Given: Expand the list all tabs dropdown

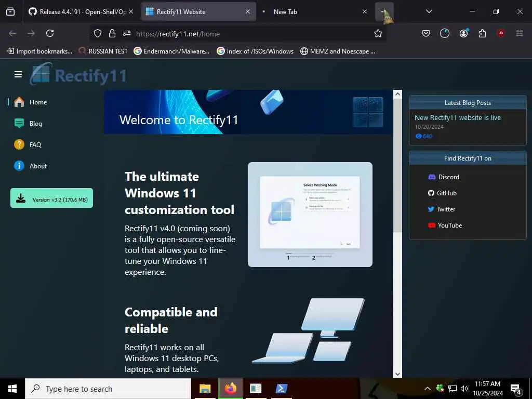Looking at the screenshot, I should click(429, 11).
